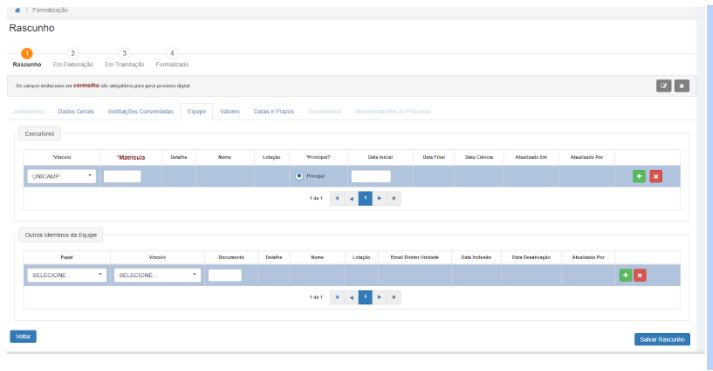Image resolution: width=713 pixels, height=371 pixels.
Task: Delete the other-members row with red X
Action: (x=640, y=275)
